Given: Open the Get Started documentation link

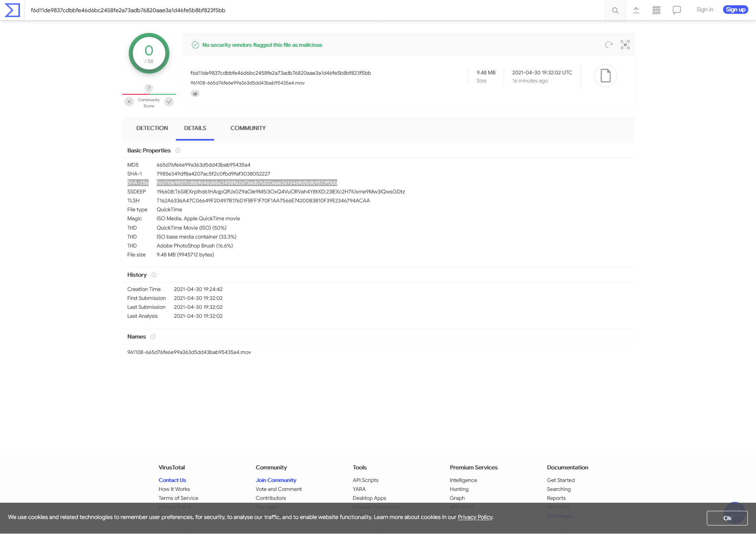Looking at the screenshot, I should coord(561,480).
